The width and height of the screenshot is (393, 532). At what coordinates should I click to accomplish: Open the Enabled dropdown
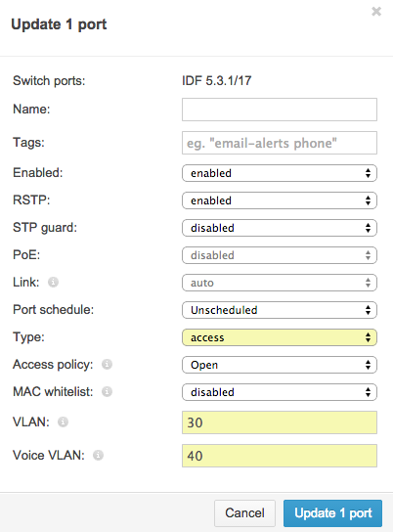[x=280, y=173]
